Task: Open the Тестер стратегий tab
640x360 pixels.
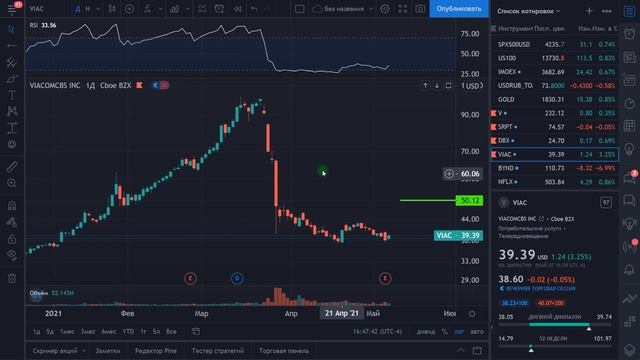Action: (218, 351)
